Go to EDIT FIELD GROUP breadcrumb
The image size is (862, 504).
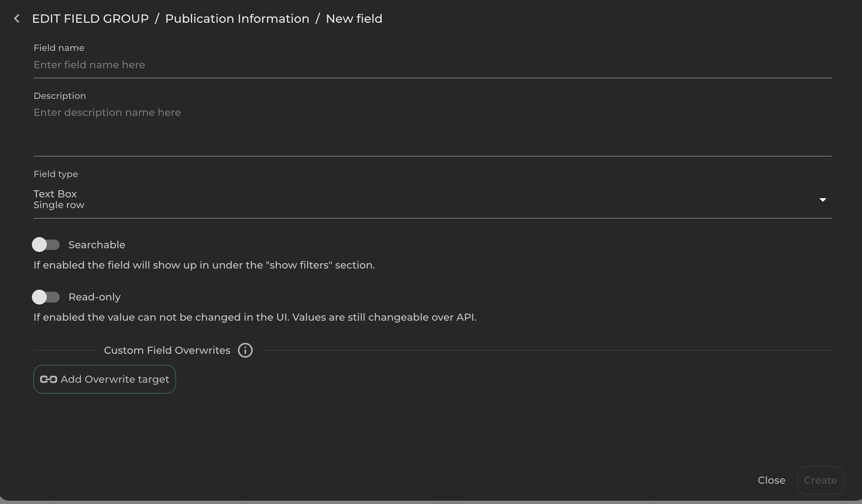tap(90, 19)
